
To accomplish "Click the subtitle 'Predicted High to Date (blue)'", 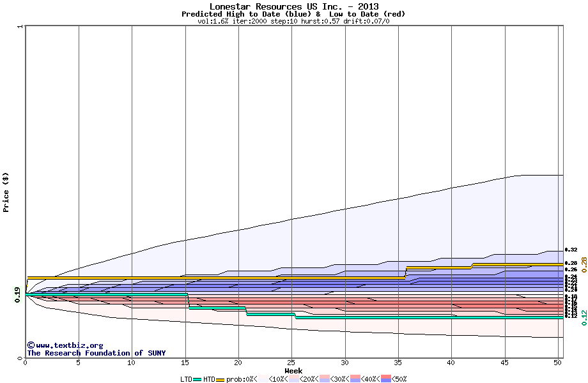I will [246, 14].
